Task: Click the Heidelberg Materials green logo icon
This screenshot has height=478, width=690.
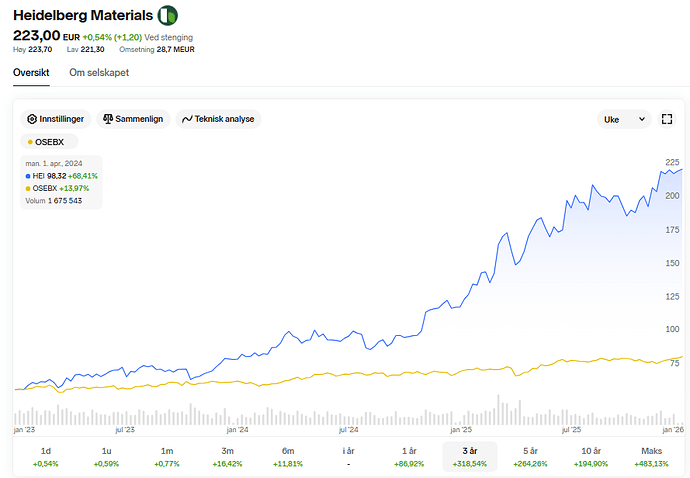Action: (x=169, y=15)
